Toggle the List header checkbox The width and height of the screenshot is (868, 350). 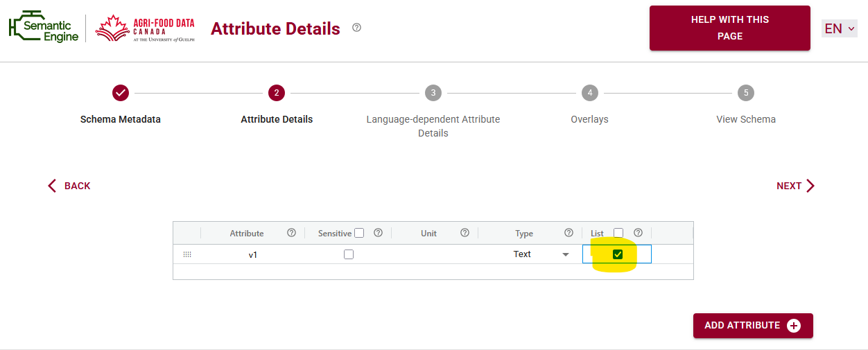click(x=618, y=233)
